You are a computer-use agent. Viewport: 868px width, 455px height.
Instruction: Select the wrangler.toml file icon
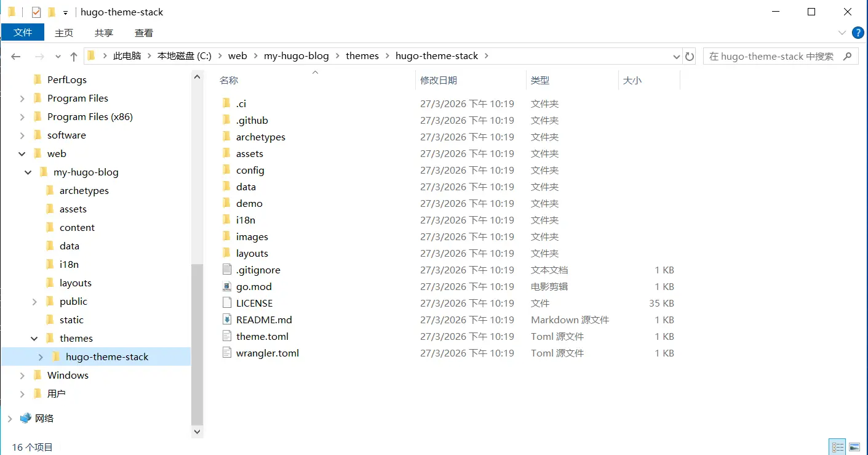pos(228,353)
